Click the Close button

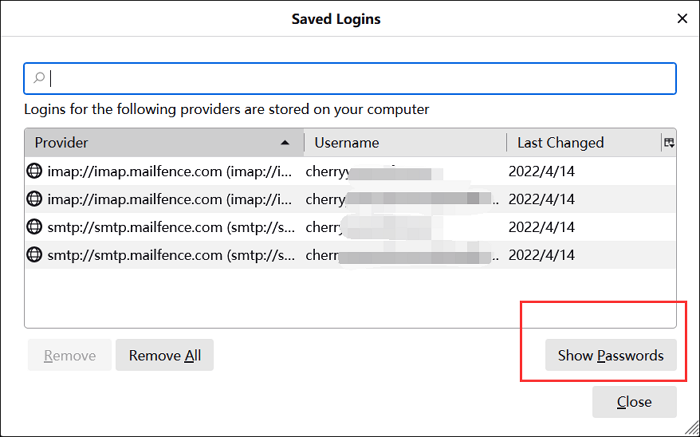(x=634, y=402)
